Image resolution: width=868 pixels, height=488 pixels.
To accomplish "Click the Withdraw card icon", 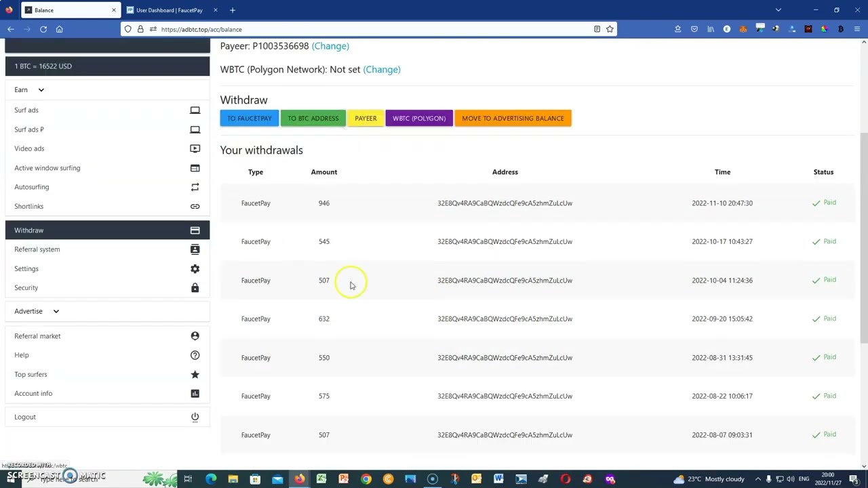I will (x=195, y=230).
